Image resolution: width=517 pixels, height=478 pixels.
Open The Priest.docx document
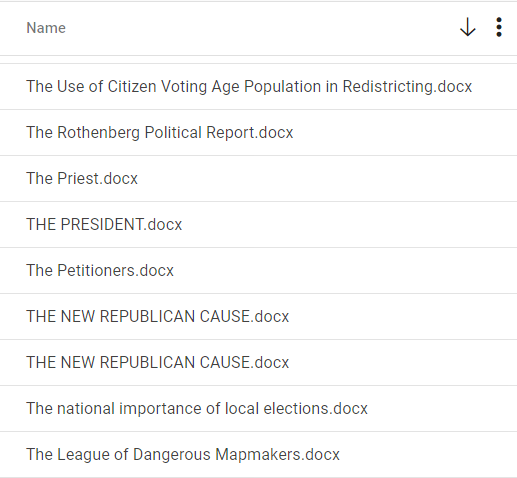pos(82,178)
